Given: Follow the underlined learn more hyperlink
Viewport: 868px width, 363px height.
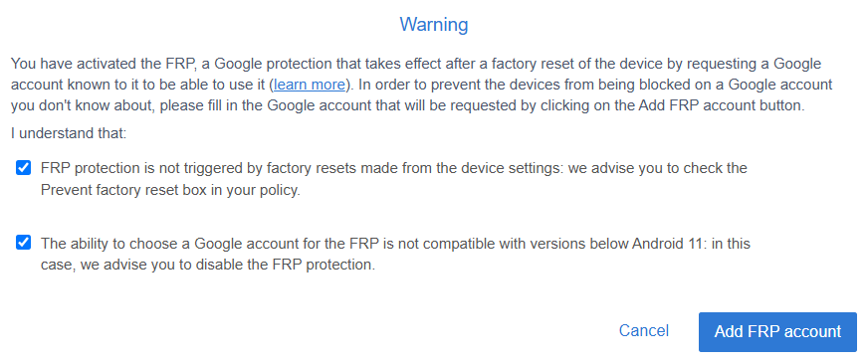Looking at the screenshot, I should (x=310, y=86).
